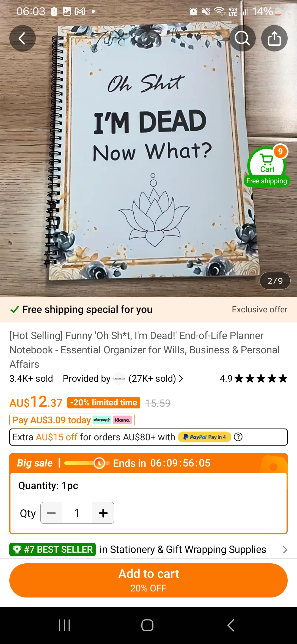Increase quantity with the plus button

click(103, 513)
